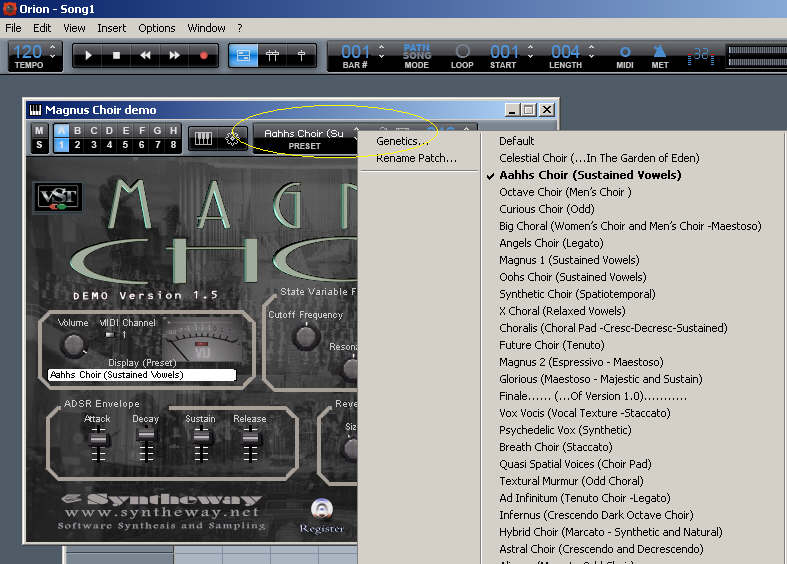Adjust the Release envelope slider
The height and width of the screenshot is (564, 787).
[250, 440]
